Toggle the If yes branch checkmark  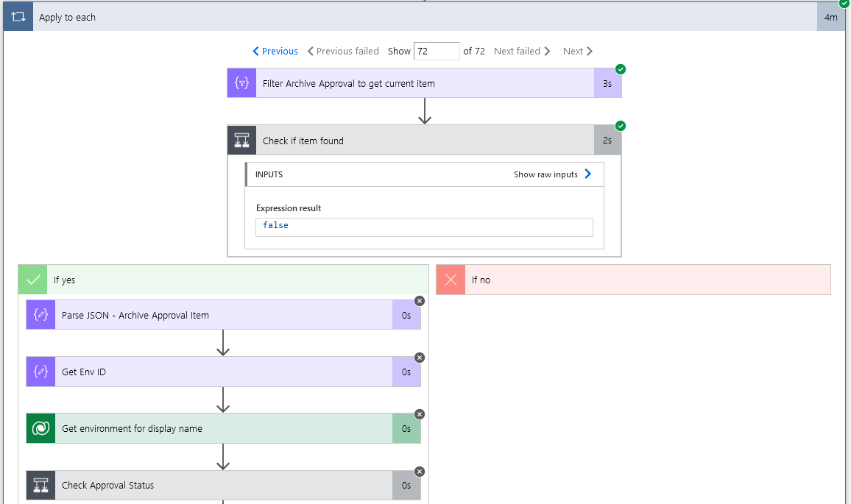point(32,279)
